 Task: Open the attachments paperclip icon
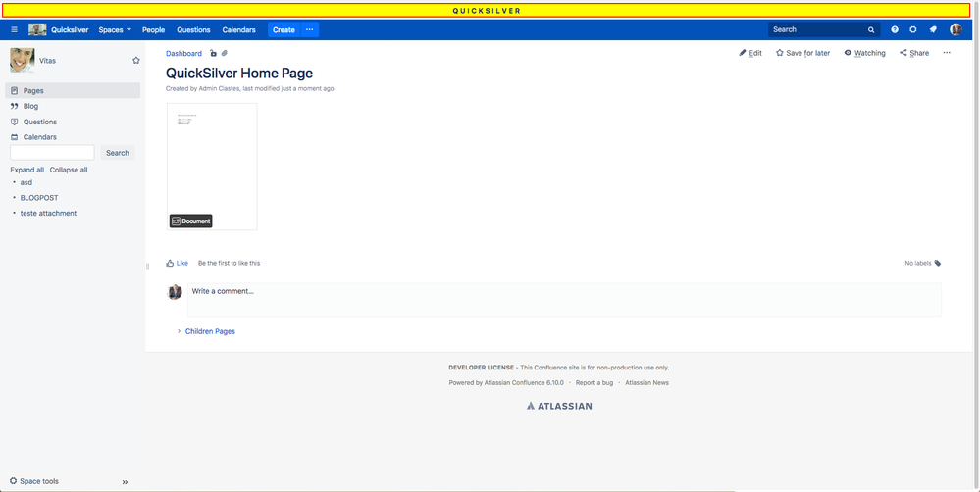pos(225,54)
